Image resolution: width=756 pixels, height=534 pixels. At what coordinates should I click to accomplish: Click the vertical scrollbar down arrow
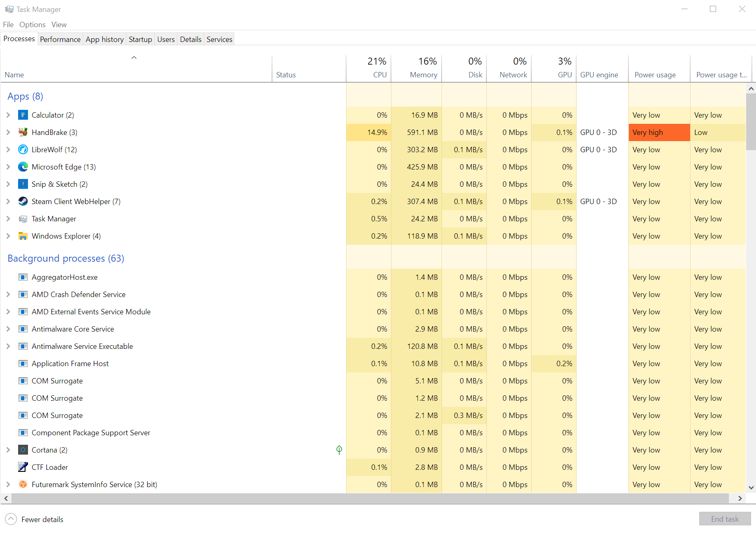click(x=751, y=488)
